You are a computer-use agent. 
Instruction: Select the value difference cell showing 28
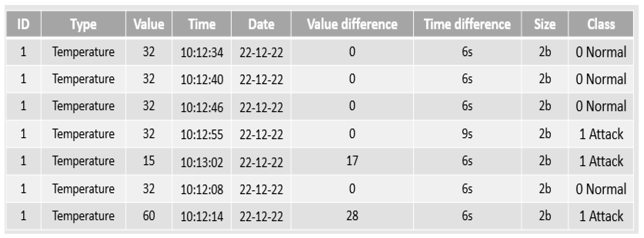click(x=352, y=216)
